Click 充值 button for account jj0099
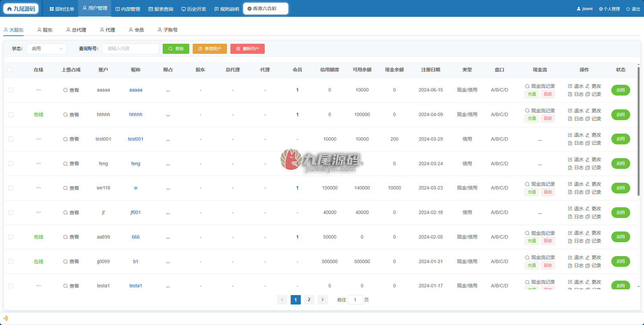The width and height of the screenshot is (644, 325). point(532,265)
